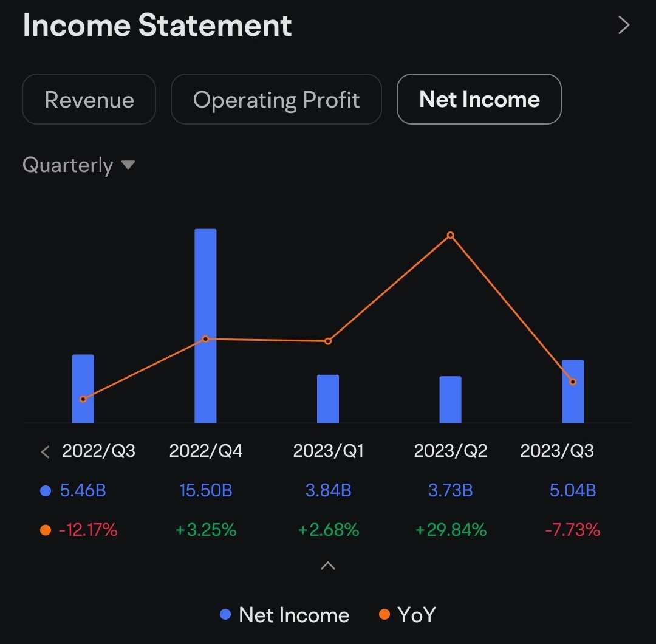Select the 2023/Q3 net income bar
Viewport: 656px width, 644px height.
[573, 390]
